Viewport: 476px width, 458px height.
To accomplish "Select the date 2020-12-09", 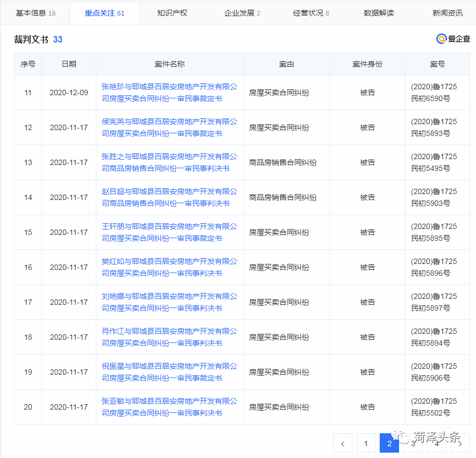I will 69,92.
